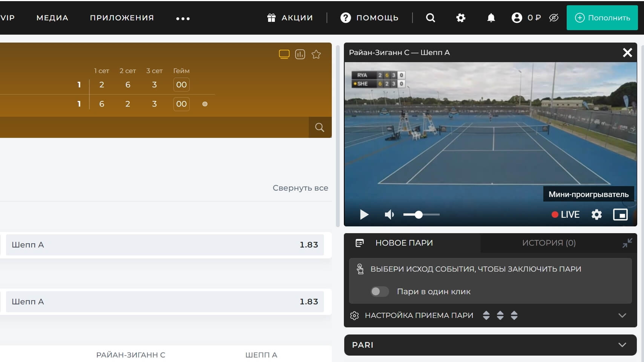
Task: Open match statistics icon in header
Action: tap(300, 54)
